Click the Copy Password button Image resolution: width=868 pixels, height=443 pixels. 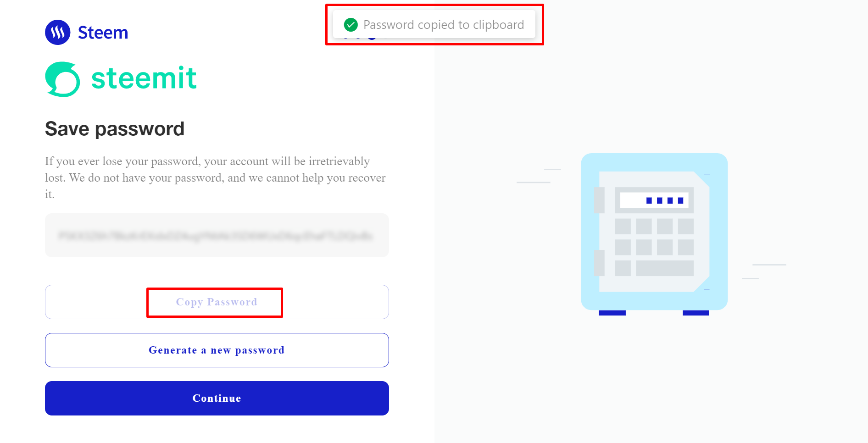[x=217, y=302]
